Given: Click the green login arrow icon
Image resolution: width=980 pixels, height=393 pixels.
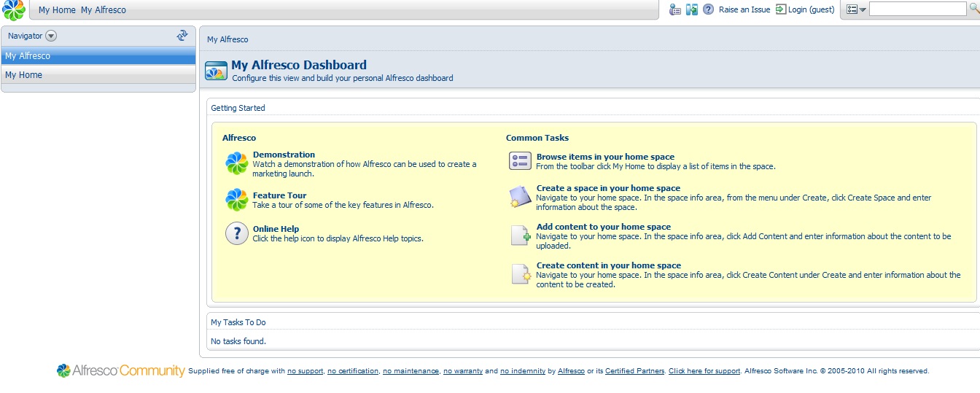Looking at the screenshot, I should [x=781, y=9].
